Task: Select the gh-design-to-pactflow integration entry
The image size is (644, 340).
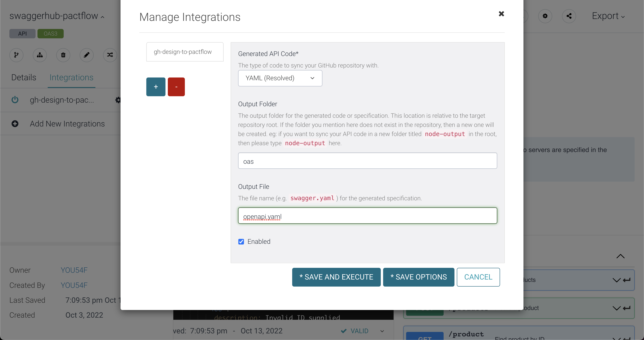Action: 185,52
